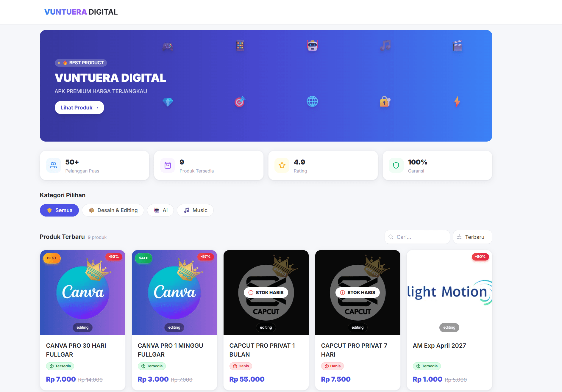Click Habis badge on Capcut 1 Bulan
562x392 pixels.
pos(241,366)
